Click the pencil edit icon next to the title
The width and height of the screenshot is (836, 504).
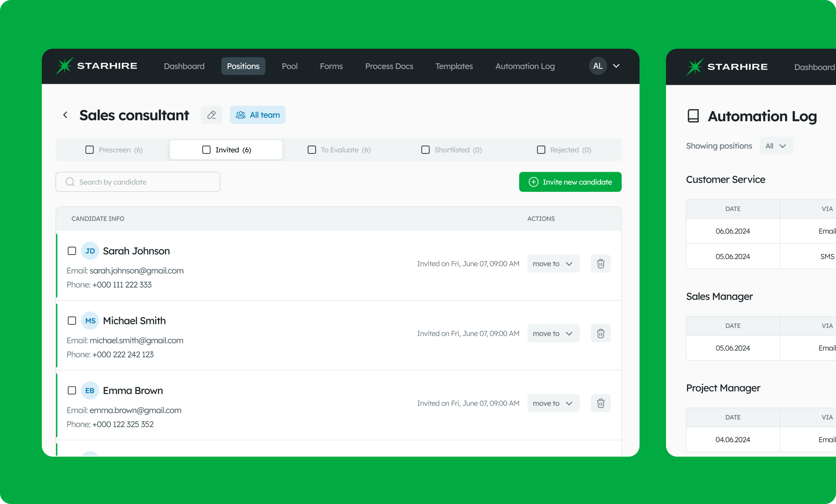point(211,115)
